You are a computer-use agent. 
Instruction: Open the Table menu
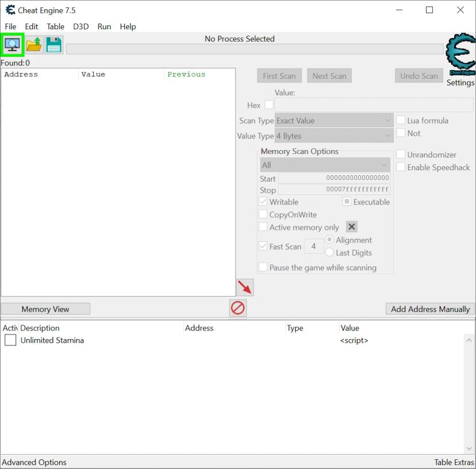click(55, 26)
